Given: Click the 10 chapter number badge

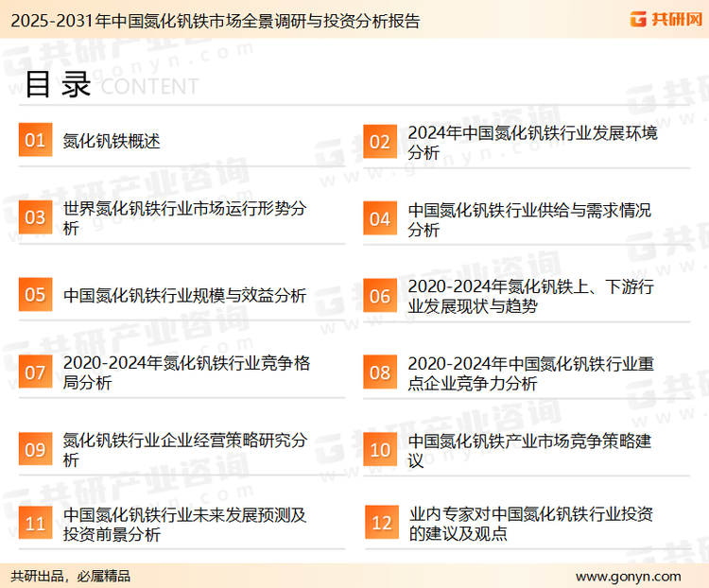Looking at the screenshot, I should tap(379, 449).
